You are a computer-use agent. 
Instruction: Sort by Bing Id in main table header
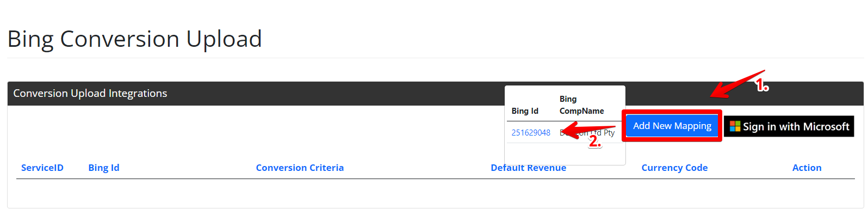pyautogui.click(x=104, y=168)
